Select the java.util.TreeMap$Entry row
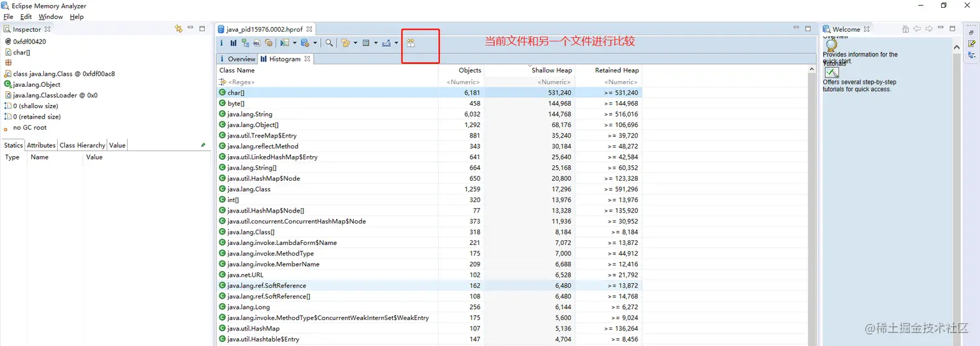 coord(428,135)
